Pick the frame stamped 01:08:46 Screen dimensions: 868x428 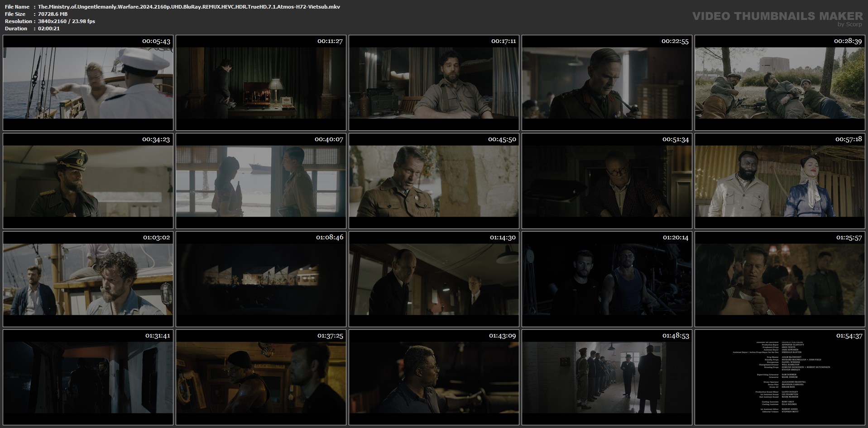(261, 279)
